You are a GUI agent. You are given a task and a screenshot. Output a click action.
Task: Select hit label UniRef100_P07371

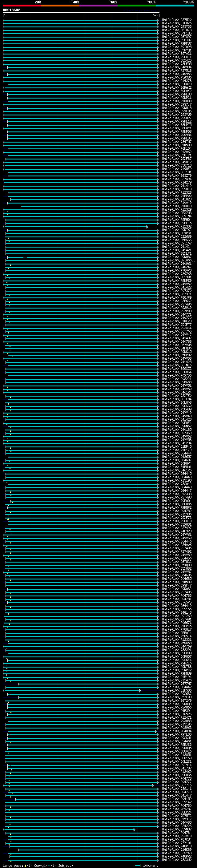tap(177, 294)
